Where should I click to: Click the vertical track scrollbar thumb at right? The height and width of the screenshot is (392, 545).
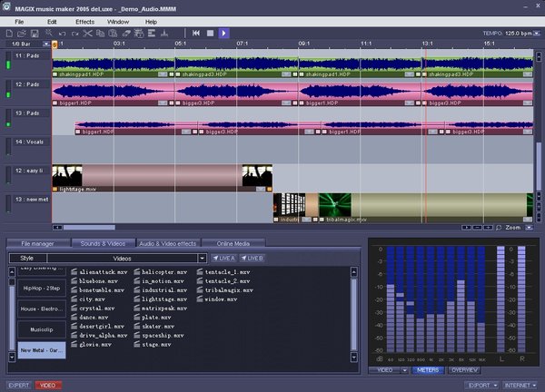coord(539,164)
